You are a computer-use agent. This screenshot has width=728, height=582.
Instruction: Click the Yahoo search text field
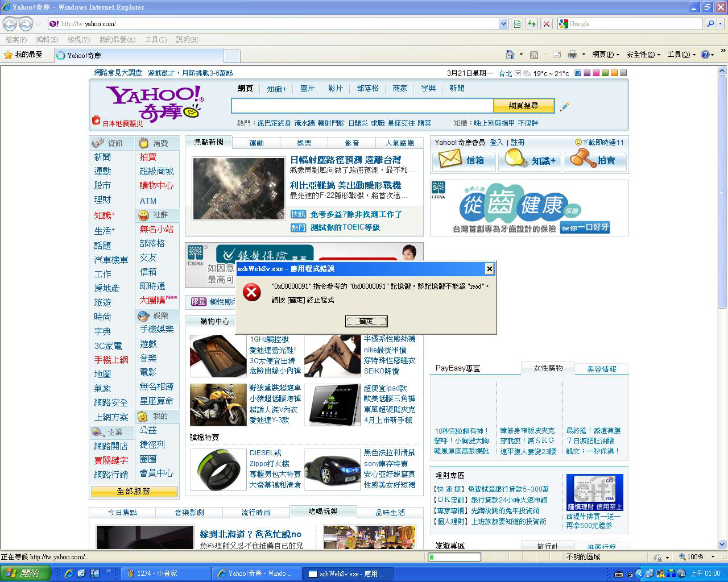coord(362,106)
